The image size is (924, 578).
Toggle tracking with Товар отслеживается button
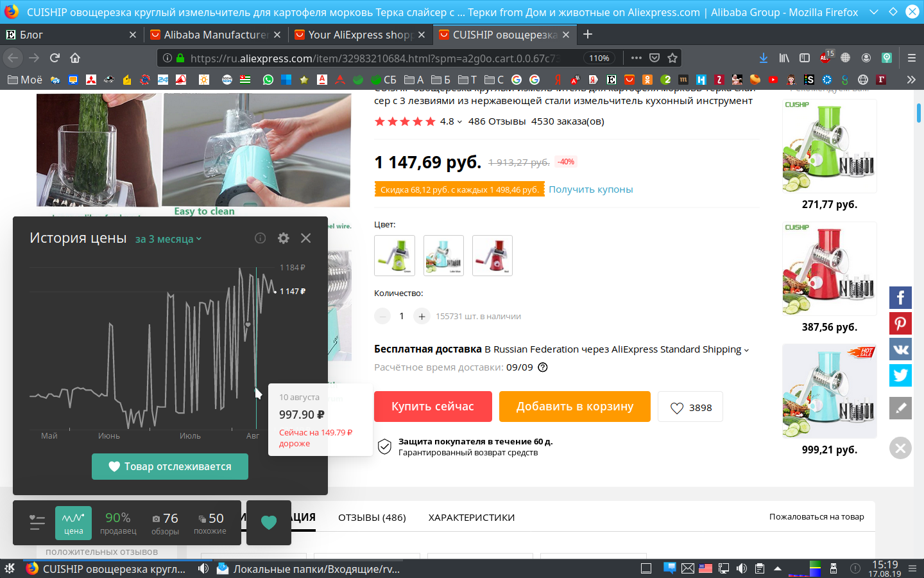click(x=170, y=467)
